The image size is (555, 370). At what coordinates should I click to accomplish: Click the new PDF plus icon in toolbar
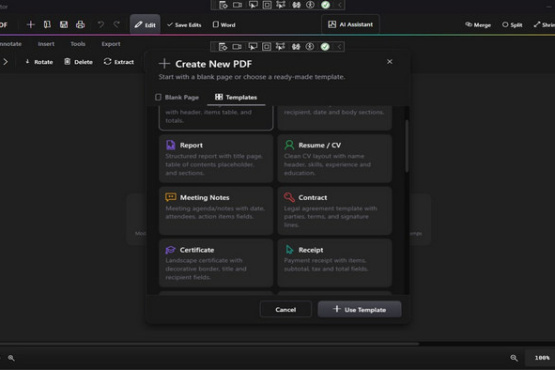point(30,24)
